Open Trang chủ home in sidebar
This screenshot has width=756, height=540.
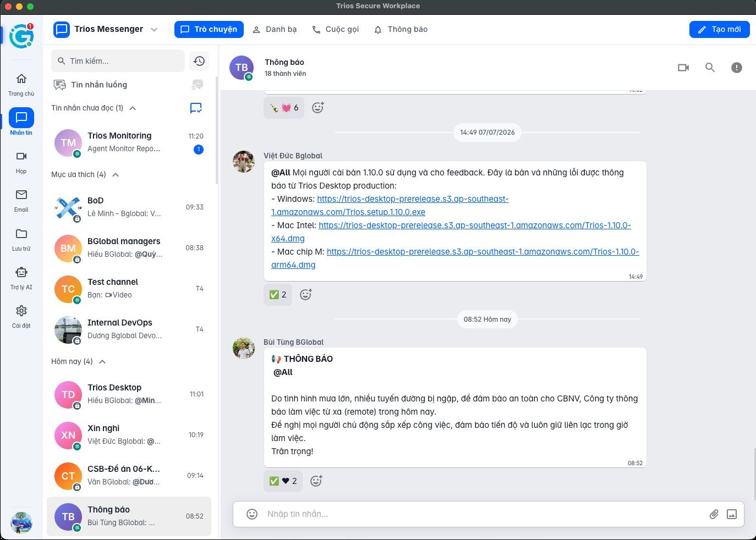[21, 84]
